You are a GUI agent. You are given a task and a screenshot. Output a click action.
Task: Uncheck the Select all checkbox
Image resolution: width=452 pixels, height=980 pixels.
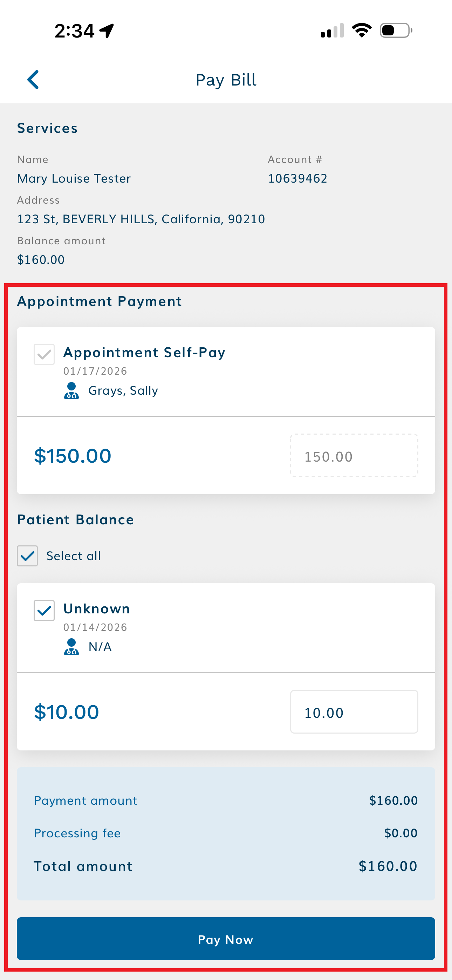click(27, 556)
